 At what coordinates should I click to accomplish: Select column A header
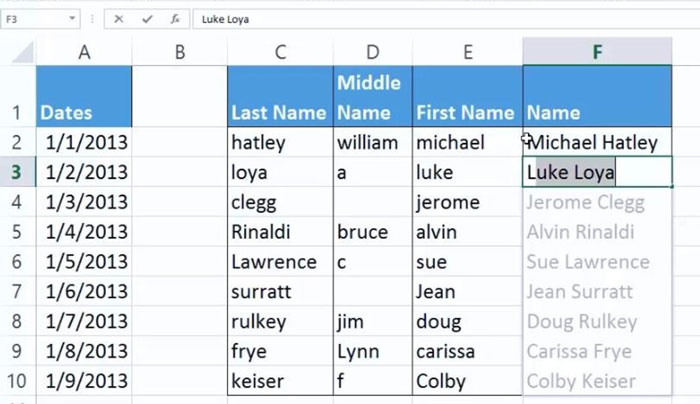(x=84, y=52)
